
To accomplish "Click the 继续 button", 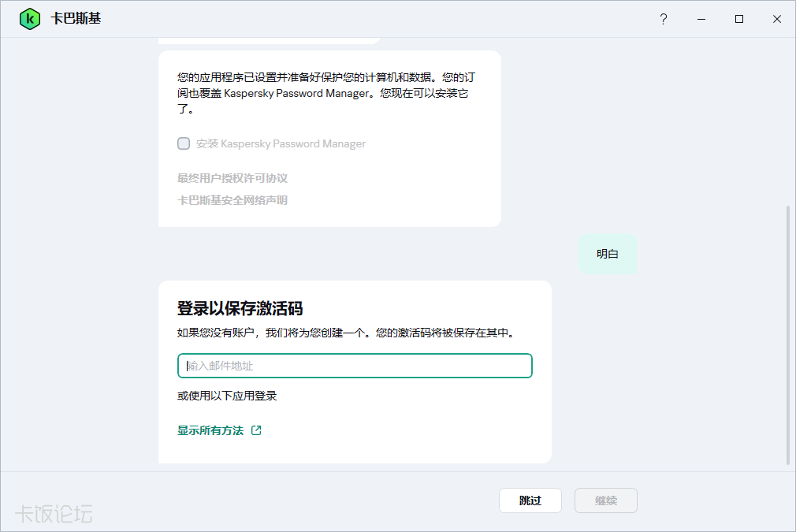I will click(605, 500).
